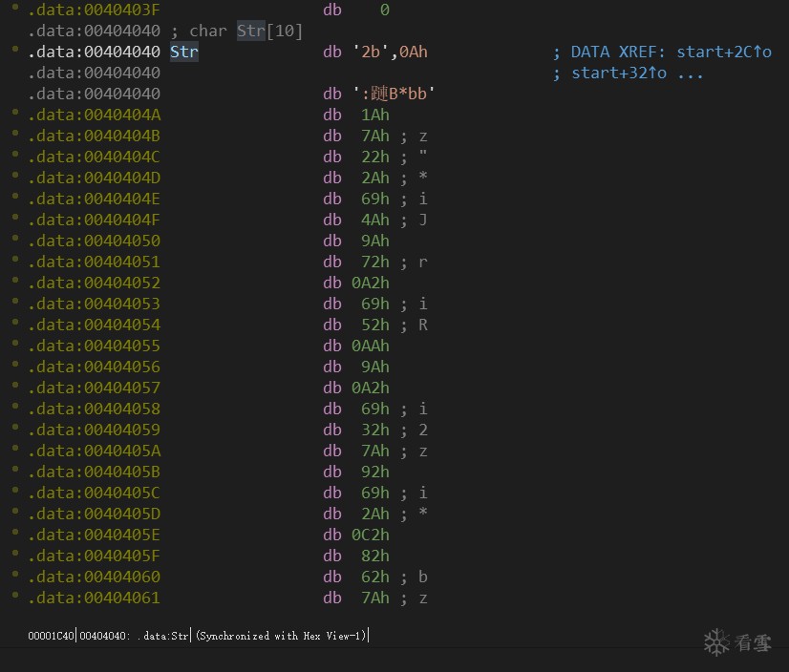Click the breakpoint dot beside address 0040403F
789x672 pixels.
[x=15, y=9]
